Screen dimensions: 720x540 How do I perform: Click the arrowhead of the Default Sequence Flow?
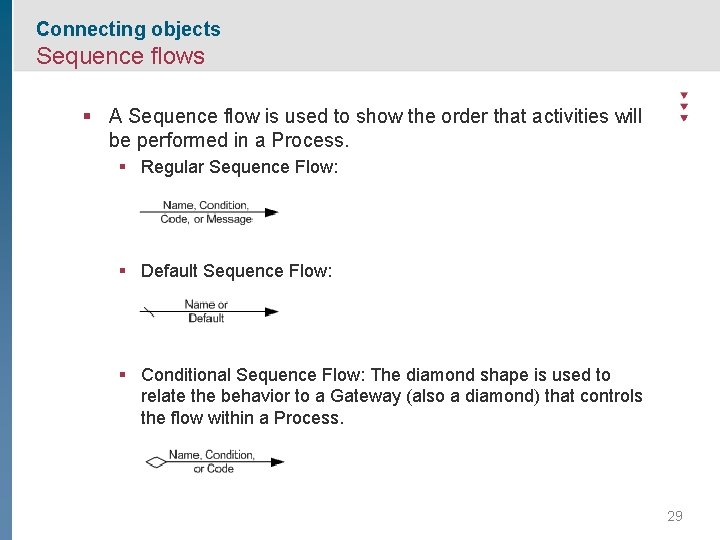pyautogui.click(x=271, y=312)
